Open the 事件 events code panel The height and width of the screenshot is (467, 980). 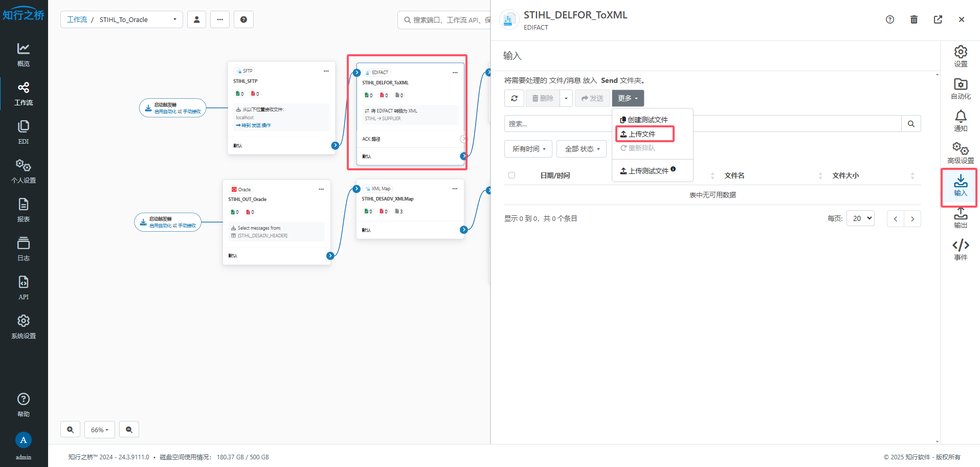point(960,250)
